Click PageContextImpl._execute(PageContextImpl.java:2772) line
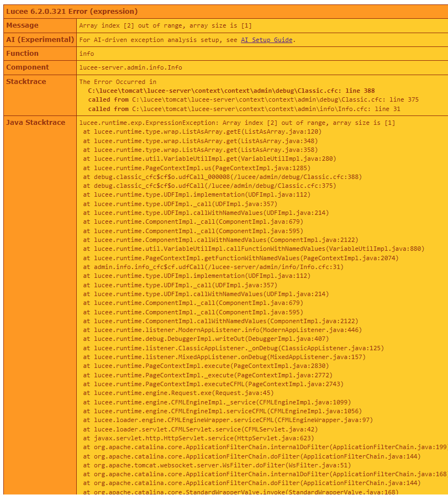 (208, 375)
